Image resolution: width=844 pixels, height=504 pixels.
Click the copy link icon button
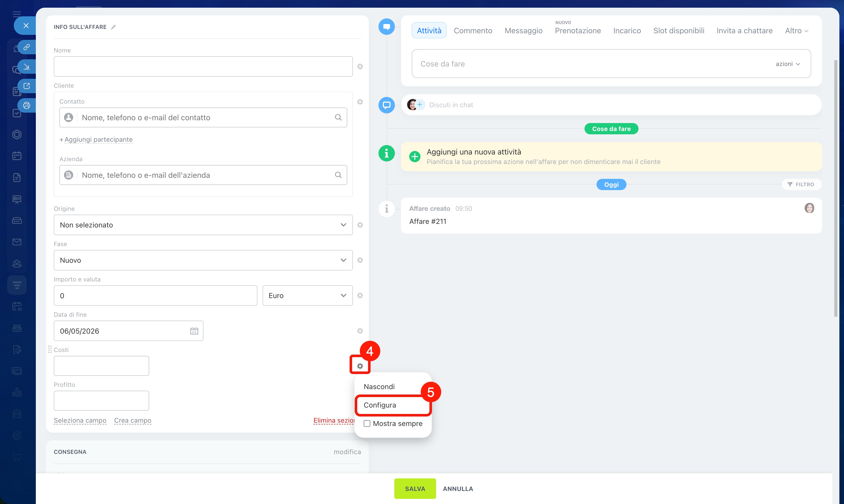pos(27,47)
